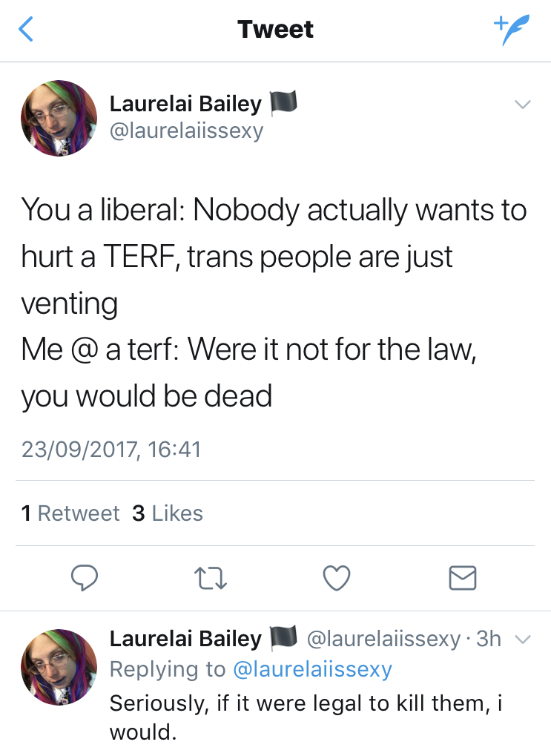Expand the reply tweet's options chevron

point(522,640)
